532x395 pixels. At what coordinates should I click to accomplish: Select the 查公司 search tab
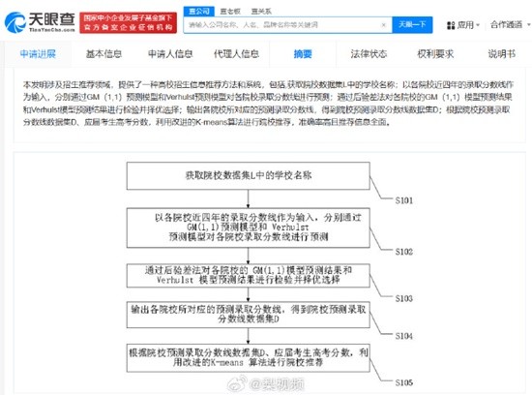tap(199, 12)
